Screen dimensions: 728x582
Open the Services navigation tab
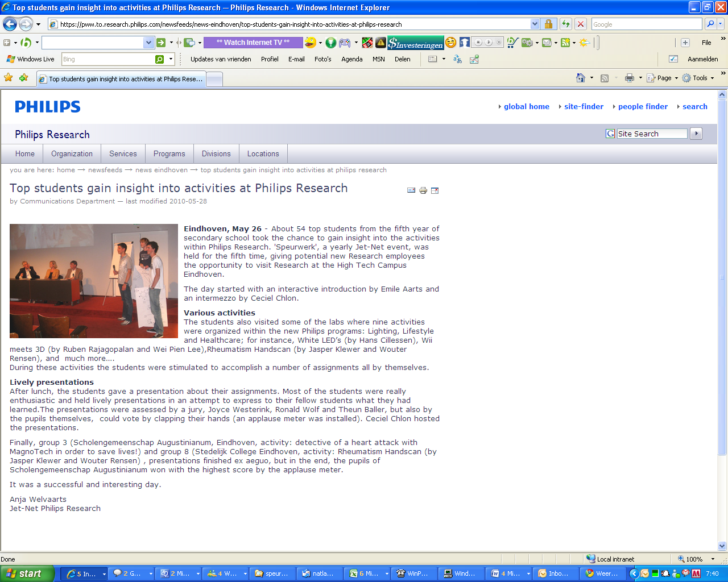(123, 153)
